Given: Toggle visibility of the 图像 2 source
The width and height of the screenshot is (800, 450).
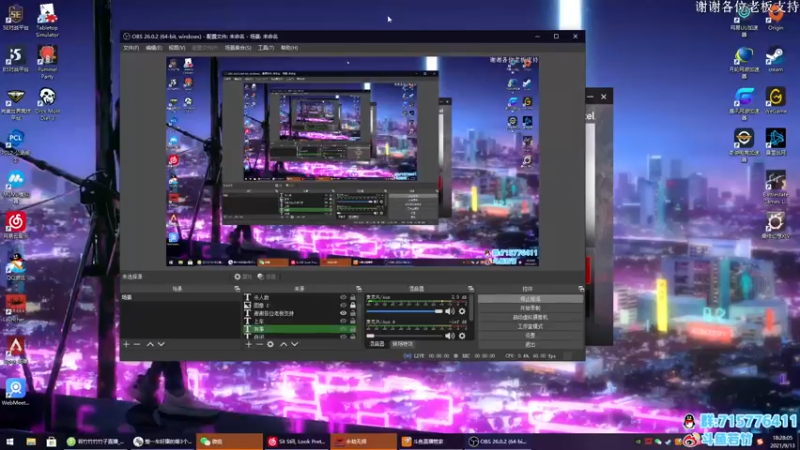Looking at the screenshot, I should (x=343, y=305).
